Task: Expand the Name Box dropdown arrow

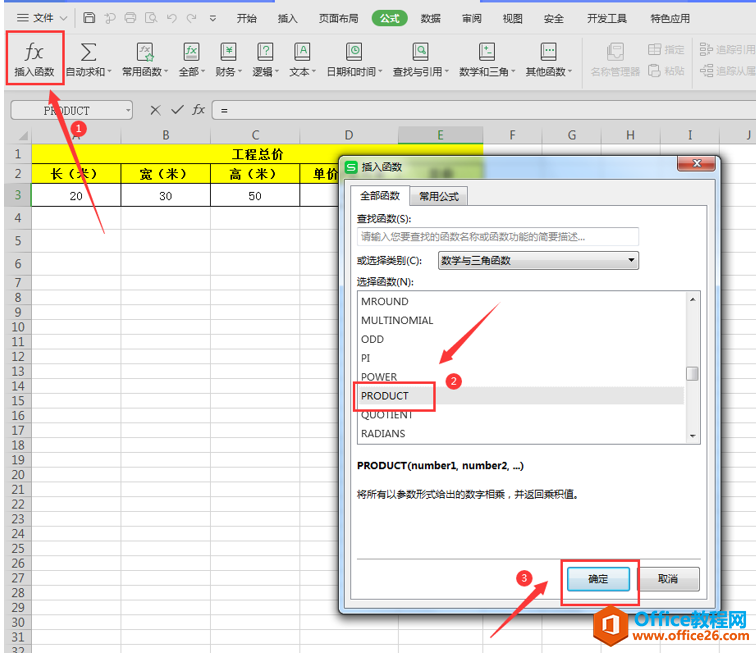Action: (128, 110)
